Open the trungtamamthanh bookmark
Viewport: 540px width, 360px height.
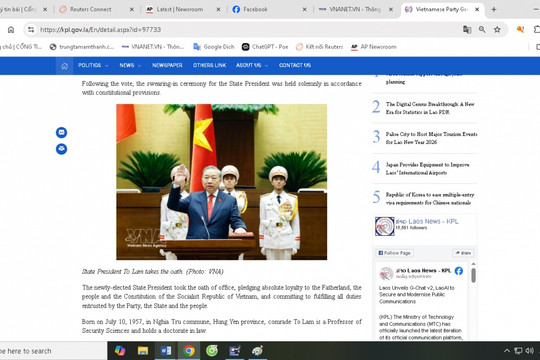click(x=82, y=47)
